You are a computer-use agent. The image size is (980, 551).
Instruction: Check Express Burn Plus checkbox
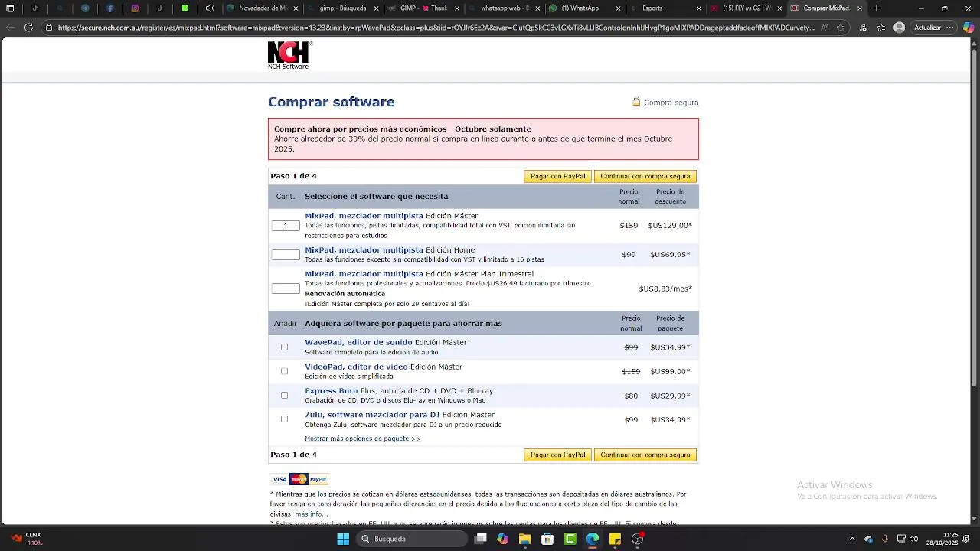[284, 395]
